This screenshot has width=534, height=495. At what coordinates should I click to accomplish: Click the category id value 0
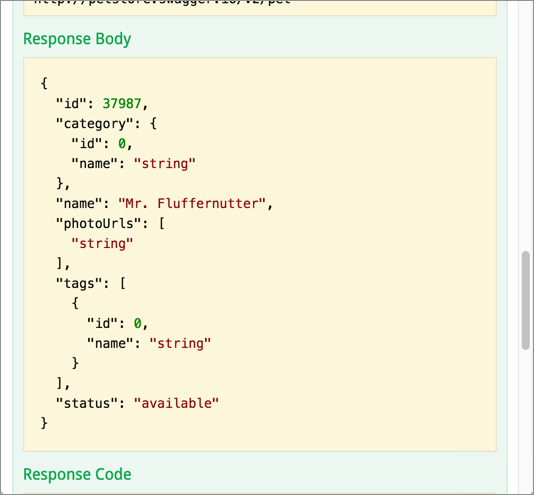122,144
